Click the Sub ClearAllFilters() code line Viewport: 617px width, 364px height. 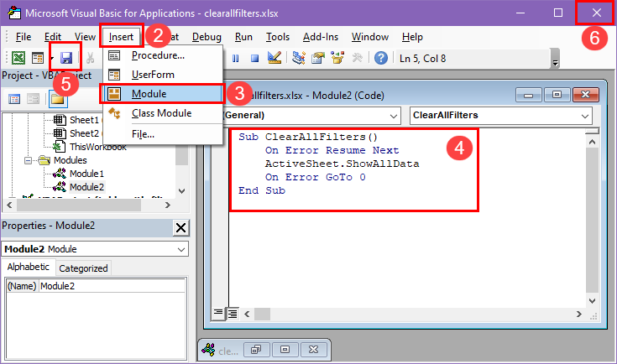308,137
